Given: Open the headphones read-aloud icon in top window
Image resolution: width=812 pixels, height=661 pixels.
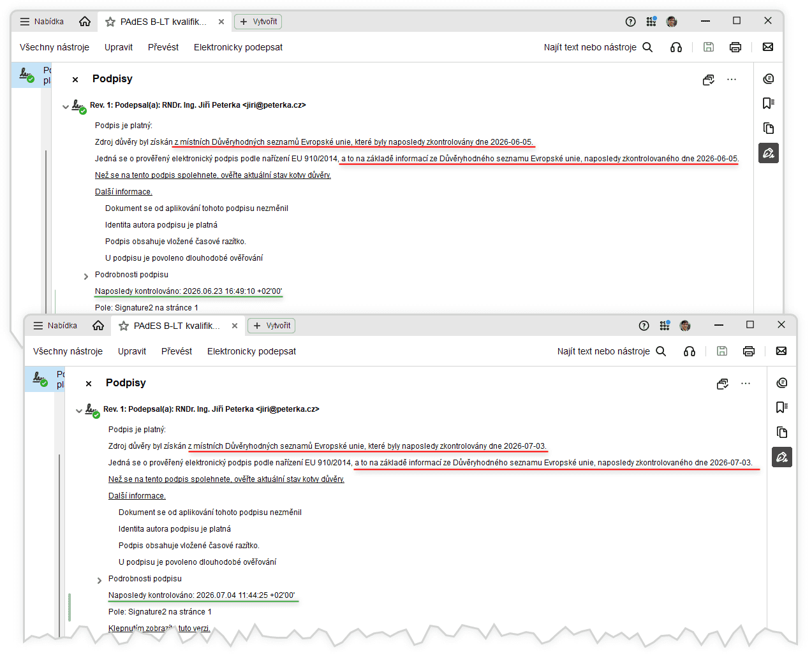Looking at the screenshot, I should 676,47.
